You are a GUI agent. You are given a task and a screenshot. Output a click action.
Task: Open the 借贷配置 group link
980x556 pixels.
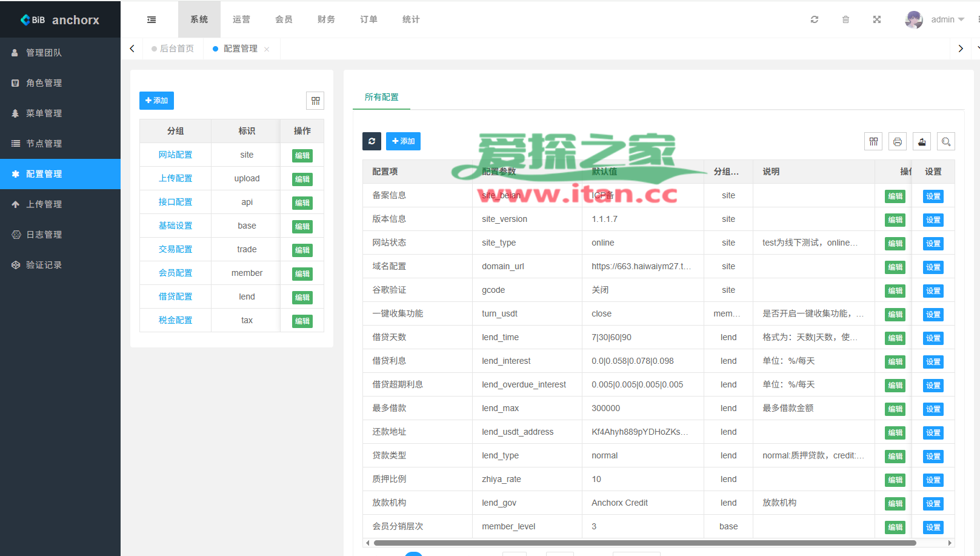(175, 296)
